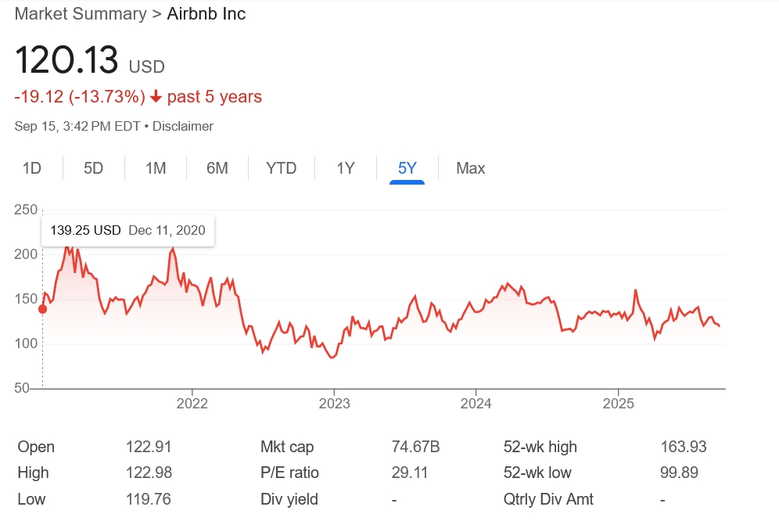Screen dimensions: 779x532
Task: Click the red chart data point marker
Action: click(x=42, y=309)
